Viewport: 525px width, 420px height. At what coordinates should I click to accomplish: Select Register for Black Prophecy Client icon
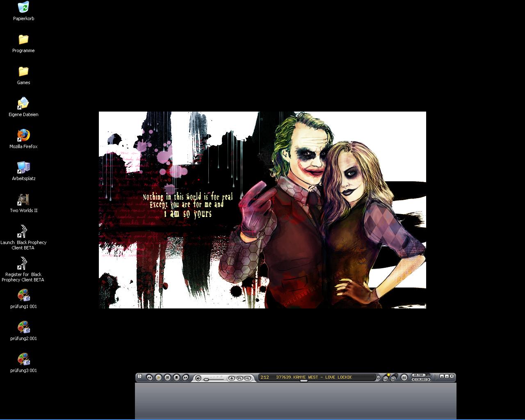tap(23, 269)
